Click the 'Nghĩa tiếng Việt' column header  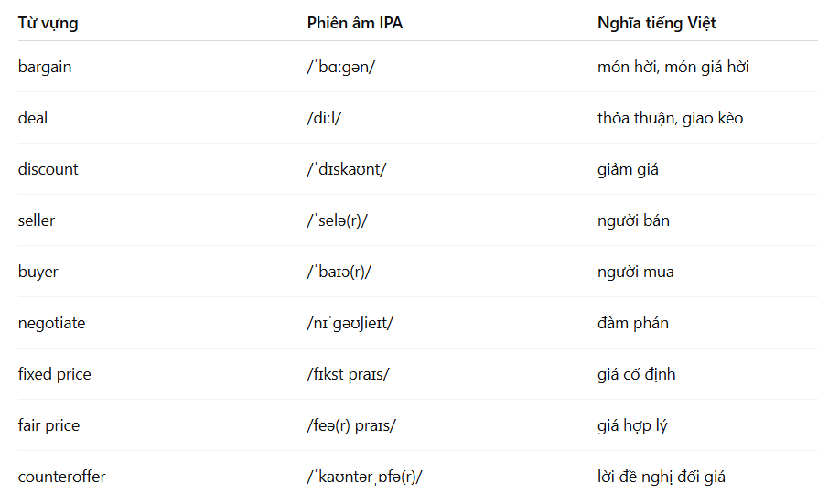click(x=657, y=23)
